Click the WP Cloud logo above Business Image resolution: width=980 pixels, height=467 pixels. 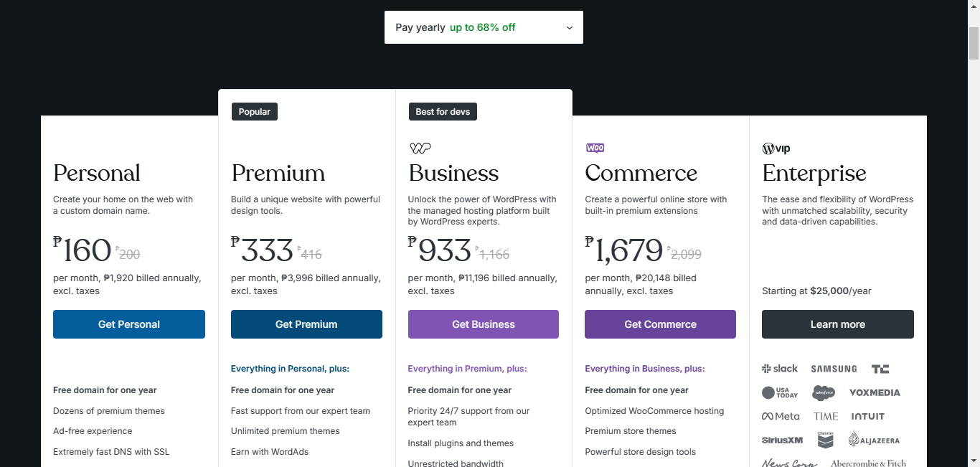click(420, 148)
